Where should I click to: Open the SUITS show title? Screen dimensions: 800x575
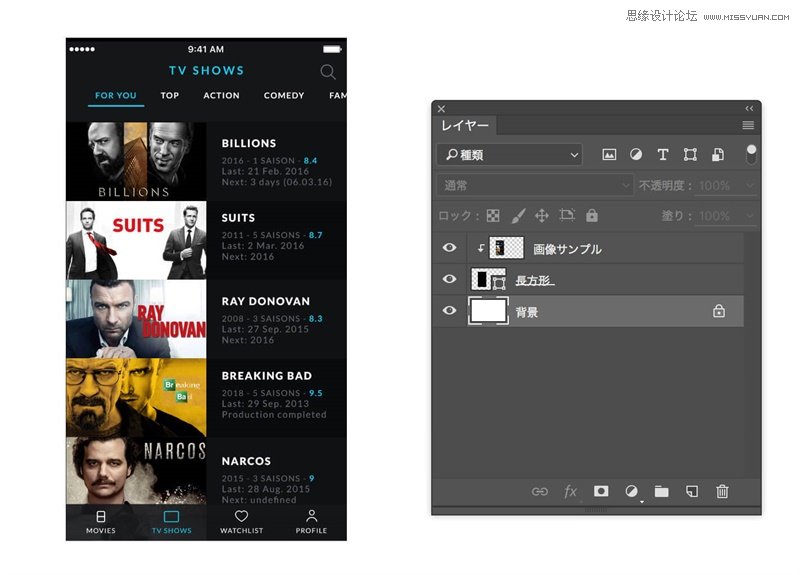238,218
